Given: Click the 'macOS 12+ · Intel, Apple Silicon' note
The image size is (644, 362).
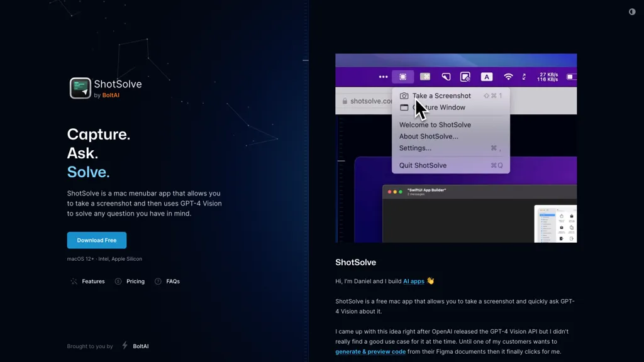Looking at the screenshot, I should 105,259.
